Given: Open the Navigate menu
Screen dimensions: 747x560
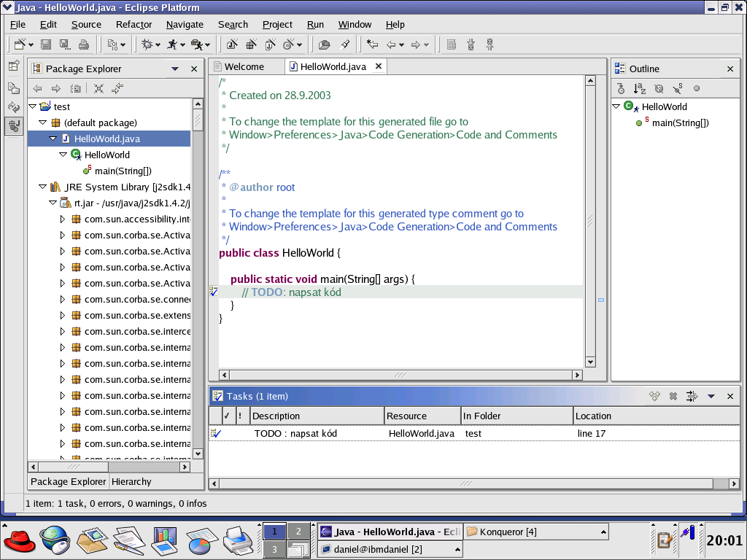Looking at the screenshot, I should click(x=185, y=24).
